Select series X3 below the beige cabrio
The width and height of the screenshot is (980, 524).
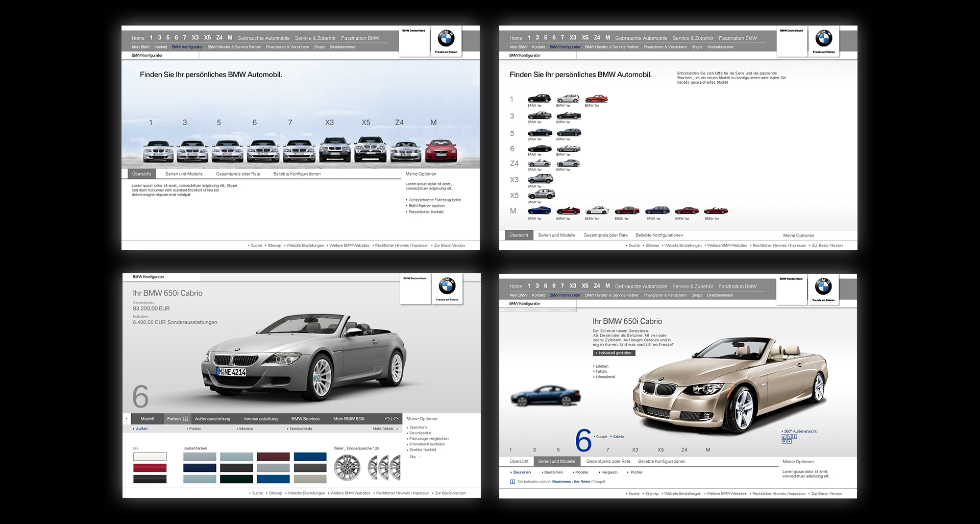pyautogui.click(x=635, y=450)
